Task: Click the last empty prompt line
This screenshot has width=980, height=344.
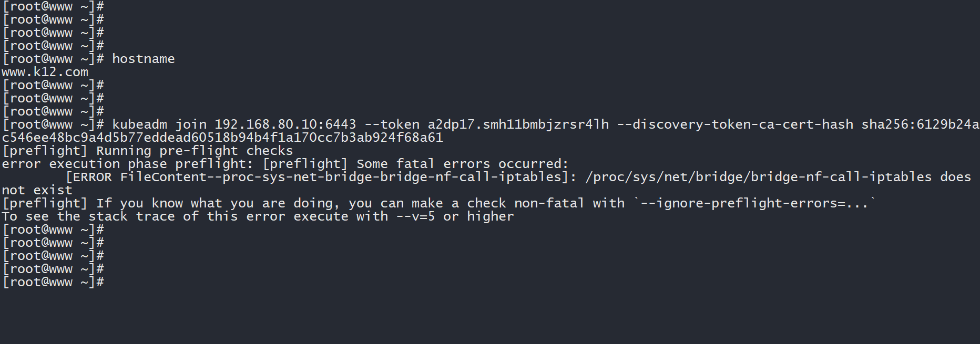Action: pyautogui.click(x=53, y=282)
